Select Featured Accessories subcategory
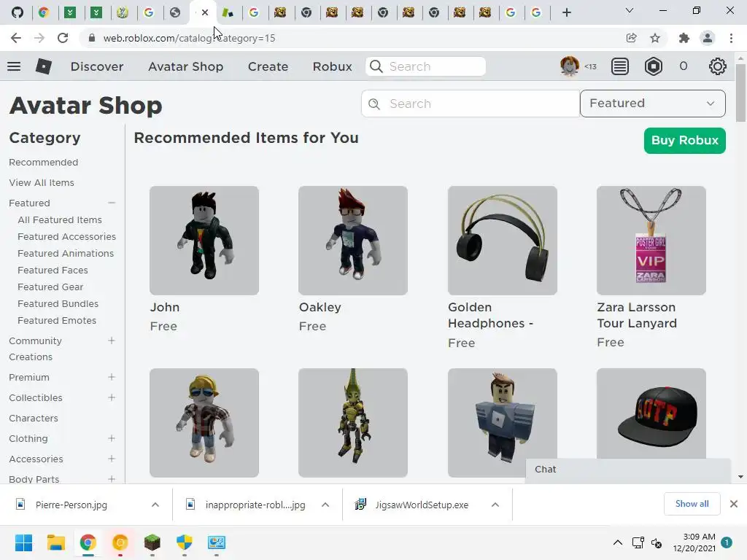 [x=66, y=237]
